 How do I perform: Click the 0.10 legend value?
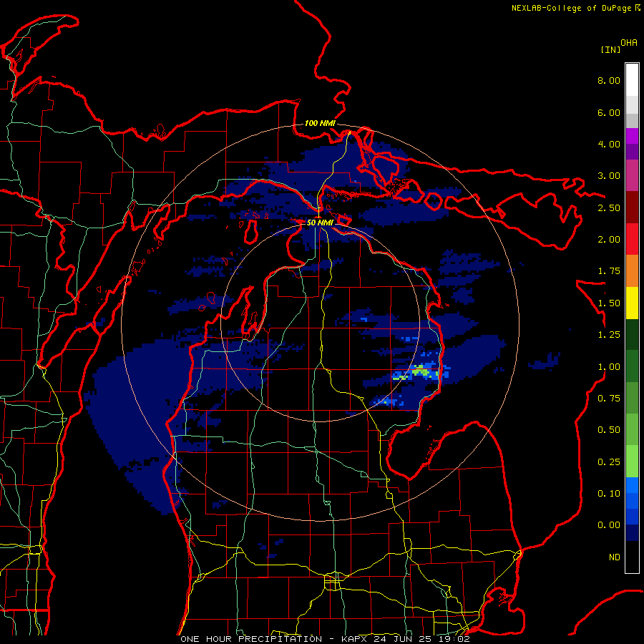[609, 494]
